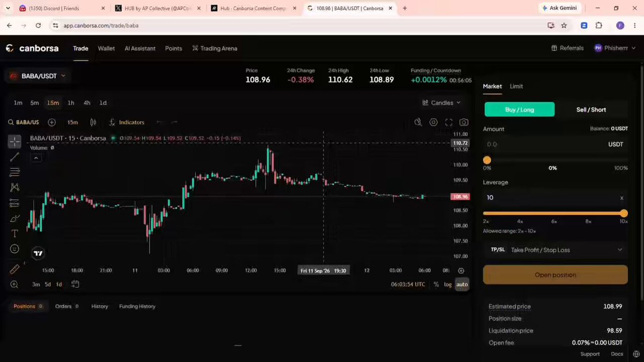This screenshot has height=362, width=644.
Task: Open the Referrals link
Action: click(x=567, y=48)
